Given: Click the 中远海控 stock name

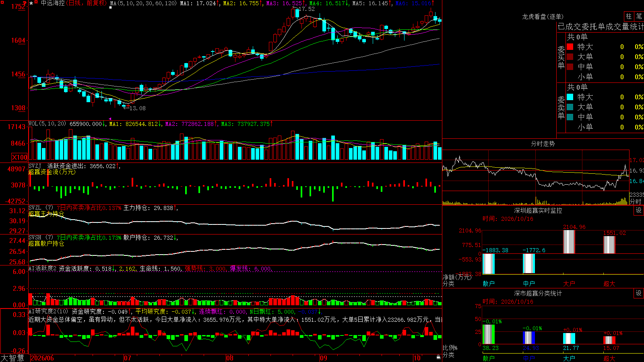Looking at the screenshot, I should coord(53,3).
